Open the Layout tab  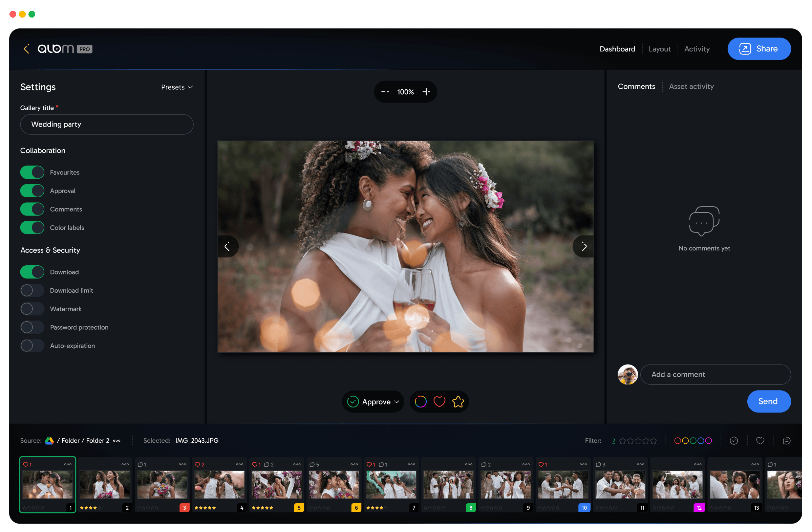click(x=659, y=49)
